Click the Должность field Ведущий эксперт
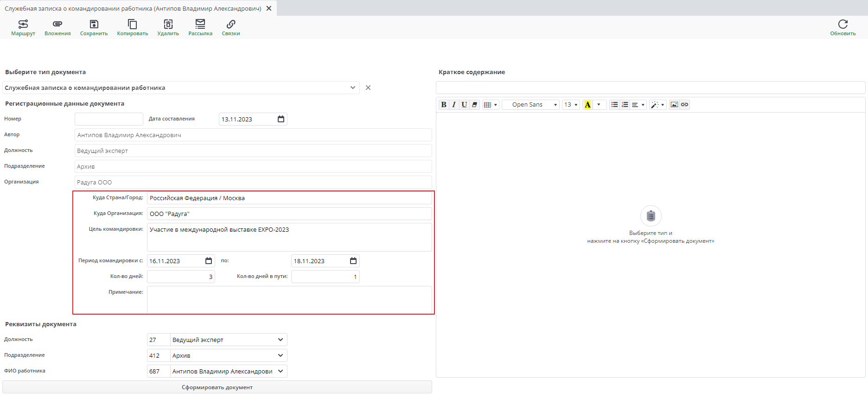Viewport: 868px width, 398px height. 253,151
